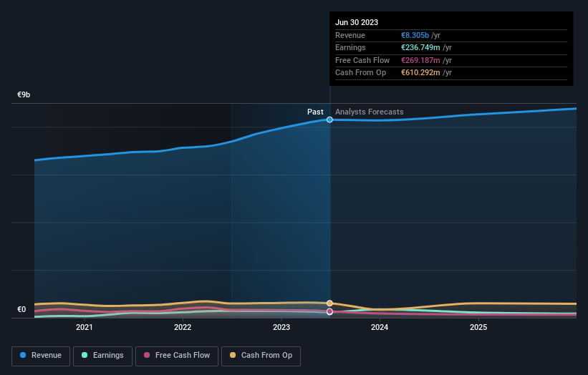Select the orange Cash From Op data point
Image resolution: width=588 pixels, height=375 pixels.
click(x=329, y=303)
